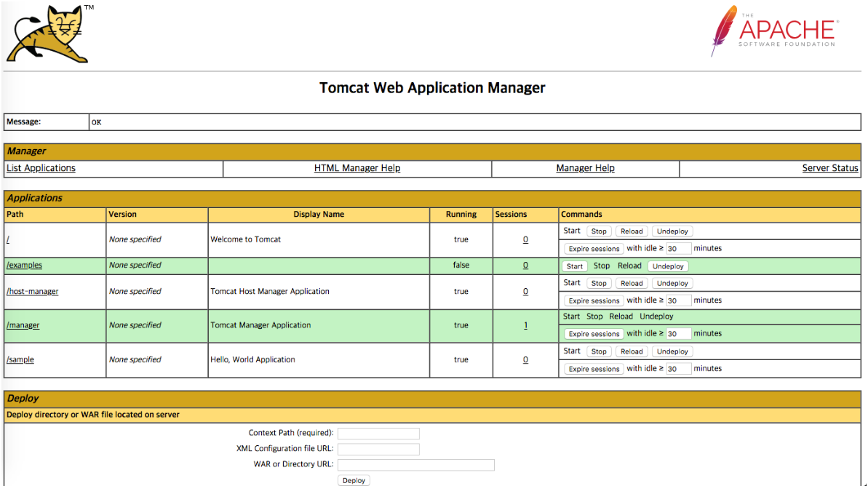View sessions count for /sample
Screen dimensions: 868x486
pyautogui.click(x=525, y=360)
